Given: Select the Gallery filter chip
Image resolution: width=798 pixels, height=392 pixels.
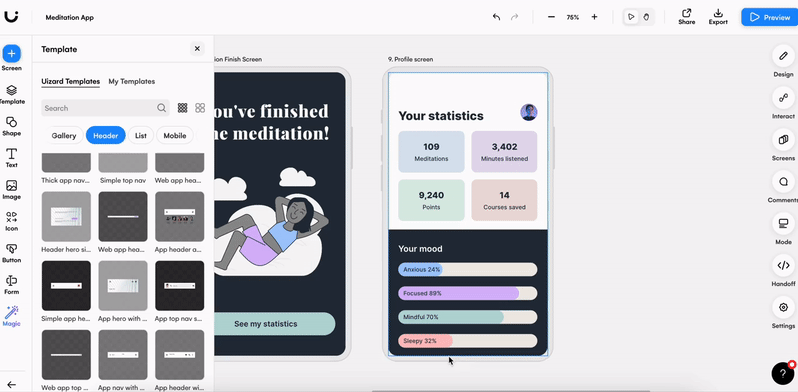Looking at the screenshot, I should tap(64, 135).
